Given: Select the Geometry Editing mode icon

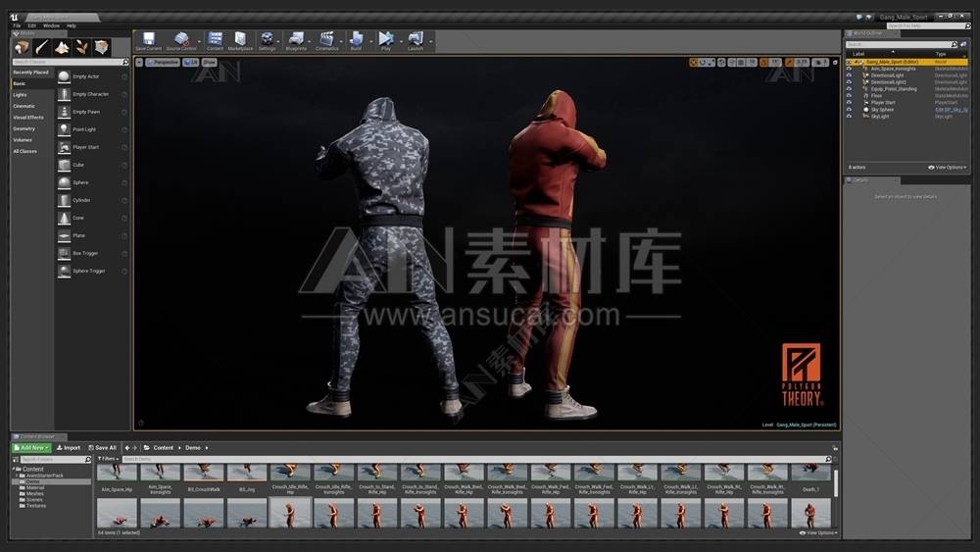Looking at the screenshot, I should [x=102, y=47].
